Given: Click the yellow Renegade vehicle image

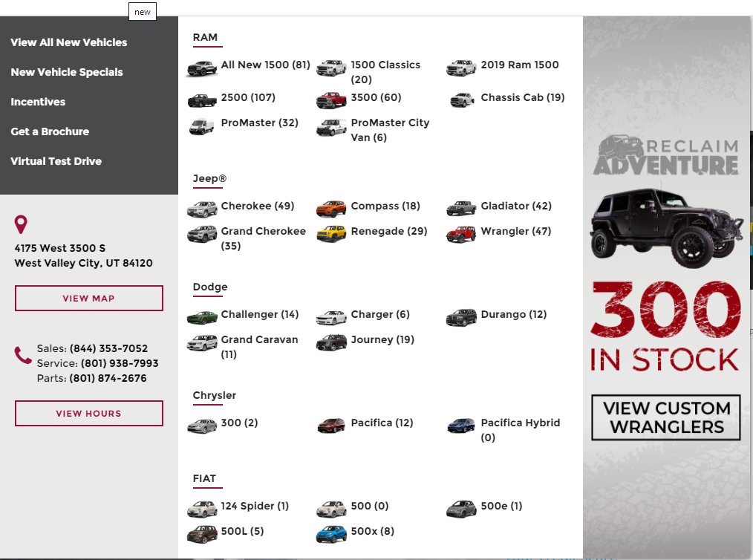Looking at the screenshot, I should (331, 235).
